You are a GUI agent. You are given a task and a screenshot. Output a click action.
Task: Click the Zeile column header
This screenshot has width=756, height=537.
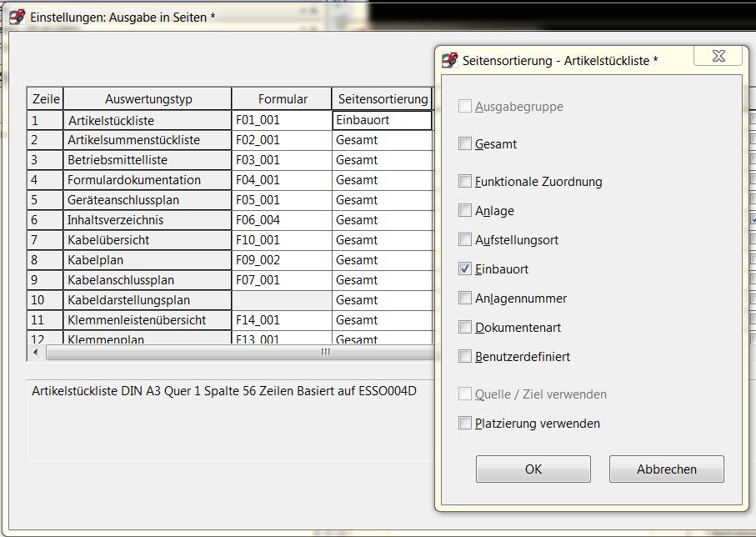tap(45, 99)
